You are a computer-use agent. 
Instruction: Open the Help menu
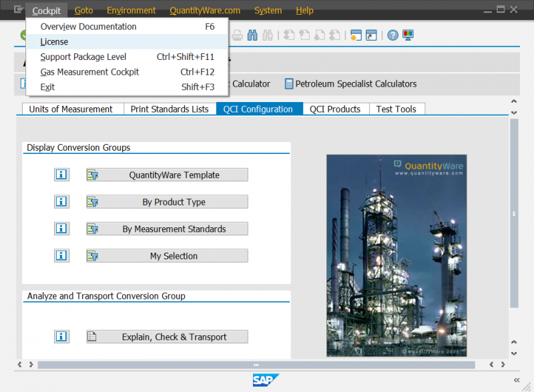[x=304, y=11]
